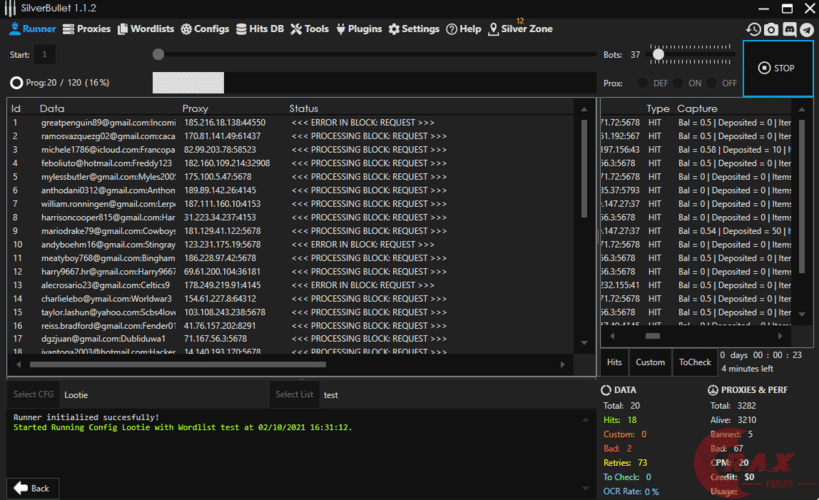Image resolution: width=819 pixels, height=500 pixels.
Task: Open the Telegram link icon
Action: pos(807,30)
